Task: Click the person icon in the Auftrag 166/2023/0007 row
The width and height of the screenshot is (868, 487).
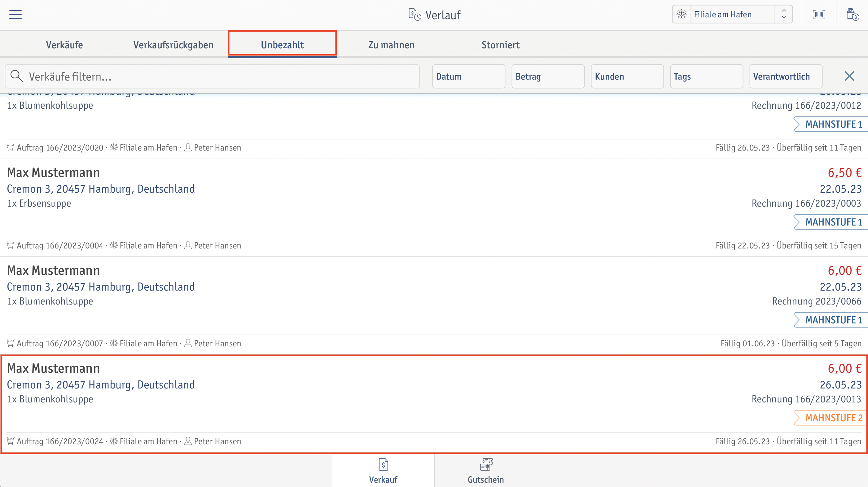Action: click(x=188, y=344)
